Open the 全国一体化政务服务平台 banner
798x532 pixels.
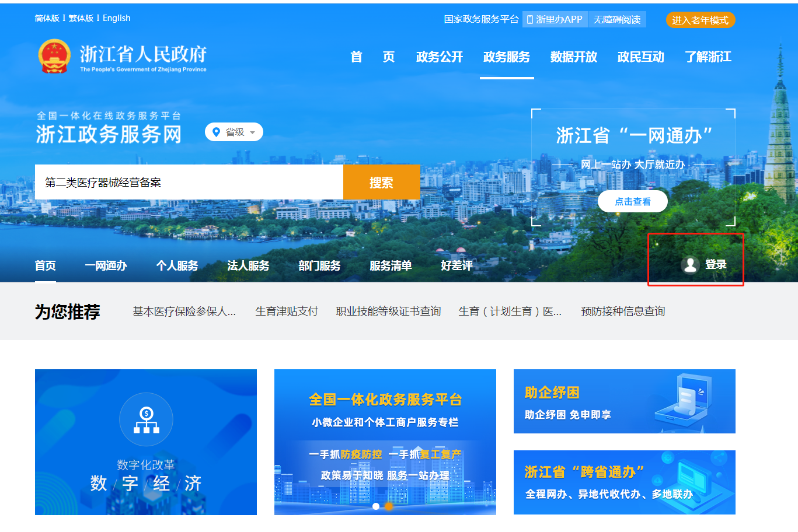385,442
